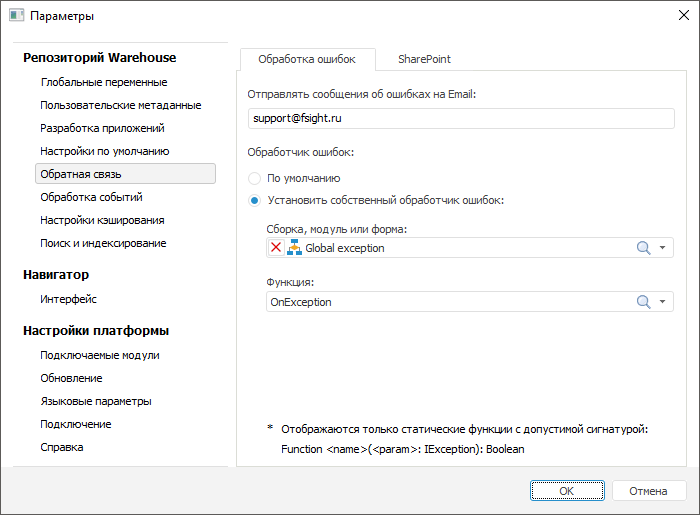
Task: Go to Настройки кэширования settings
Action: pos(102,220)
